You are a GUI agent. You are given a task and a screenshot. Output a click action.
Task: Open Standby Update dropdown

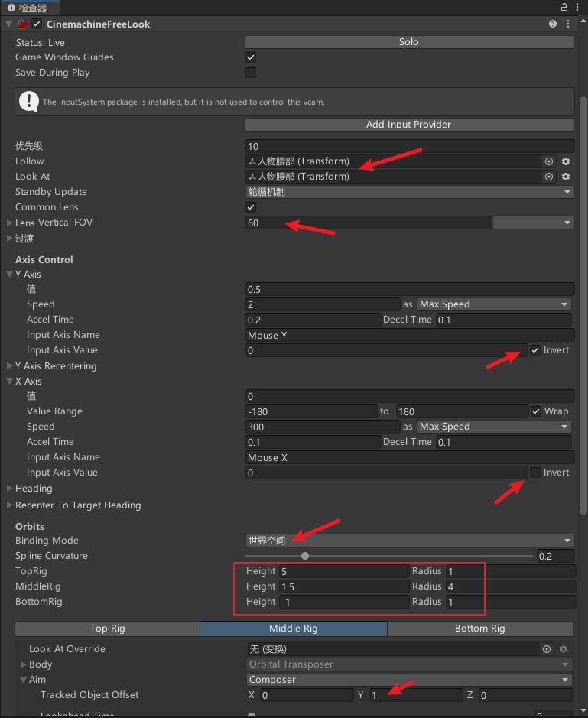409,192
